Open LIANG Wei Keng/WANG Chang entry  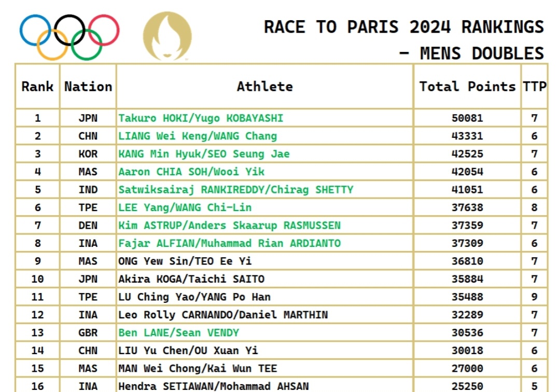(198, 136)
